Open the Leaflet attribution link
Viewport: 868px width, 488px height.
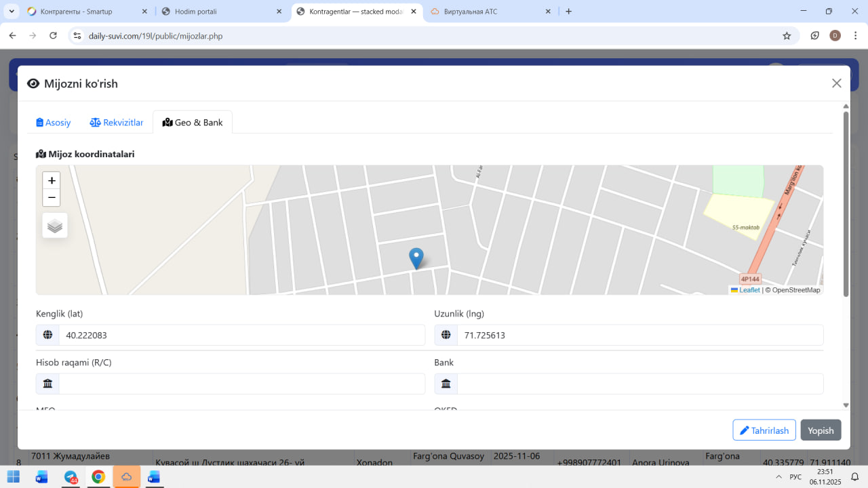[x=749, y=290]
